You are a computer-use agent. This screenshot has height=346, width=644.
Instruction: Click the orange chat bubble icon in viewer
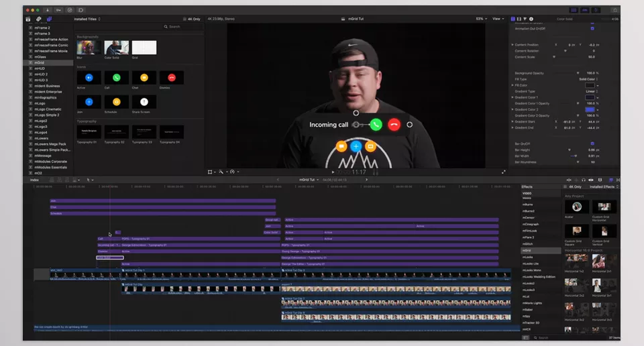click(341, 146)
